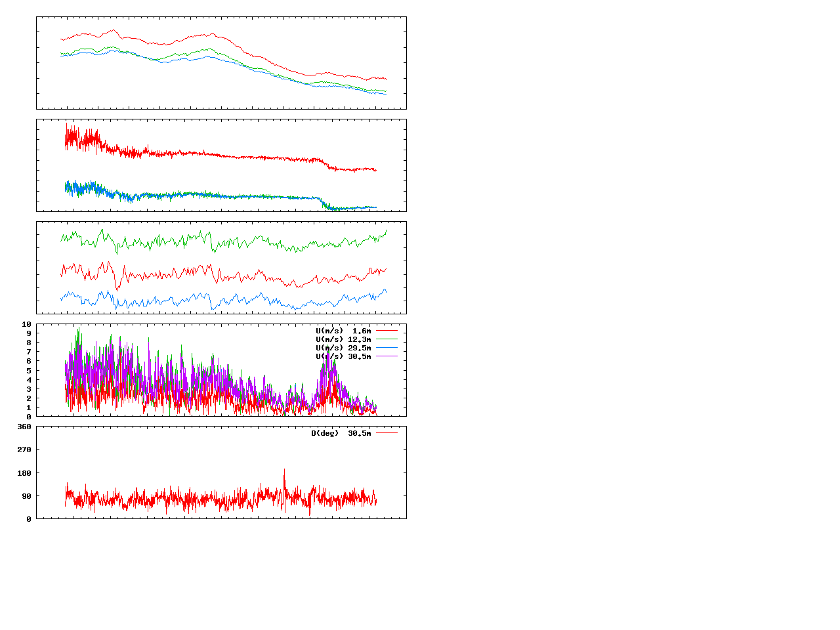Click axis value '0' on wind speed plot

tap(29, 417)
